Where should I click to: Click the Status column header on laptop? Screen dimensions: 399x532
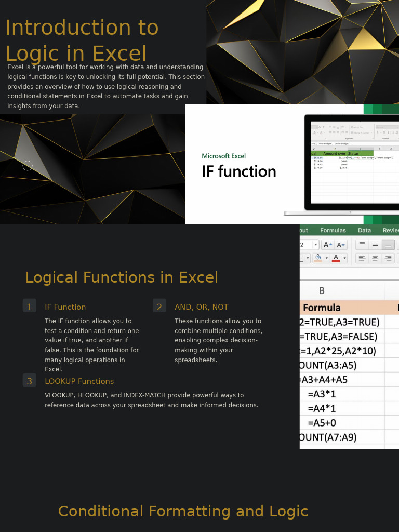click(x=361, y=154)
